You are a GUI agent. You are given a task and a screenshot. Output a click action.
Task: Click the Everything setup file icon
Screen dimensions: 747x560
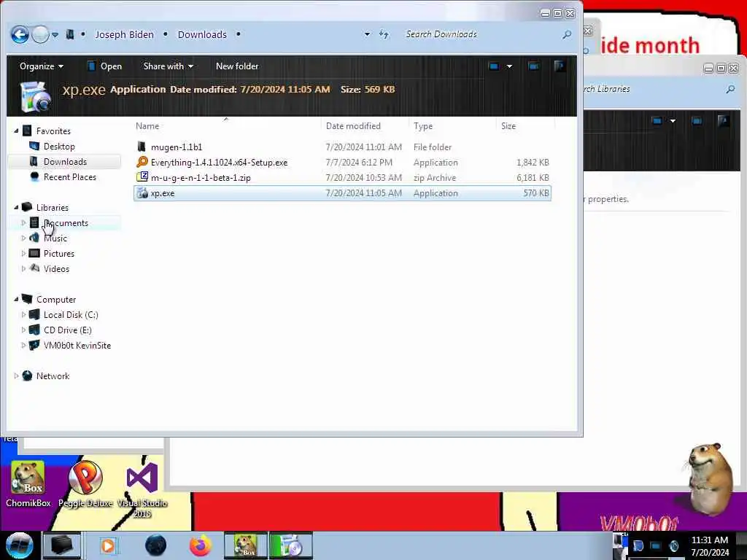click(142, 162)
